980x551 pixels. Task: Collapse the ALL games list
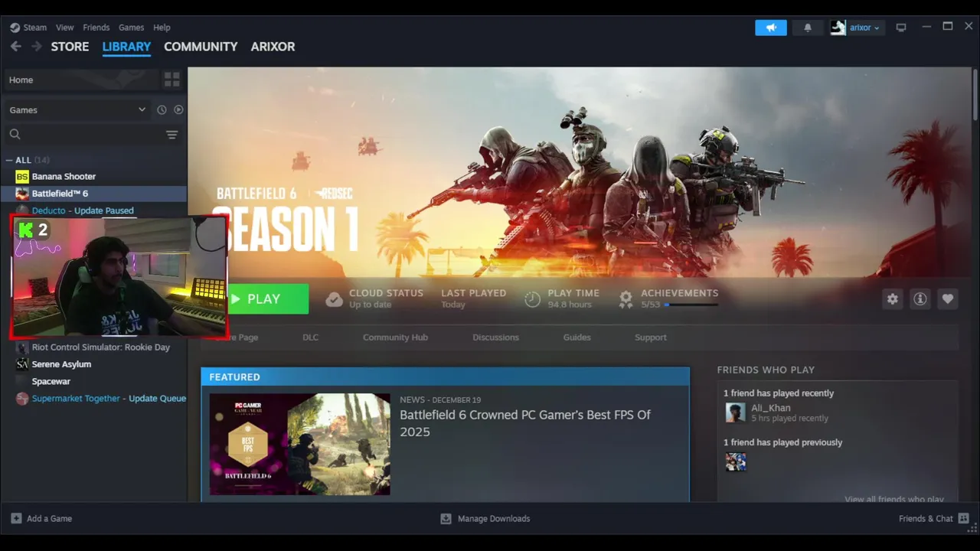[9, 160]
